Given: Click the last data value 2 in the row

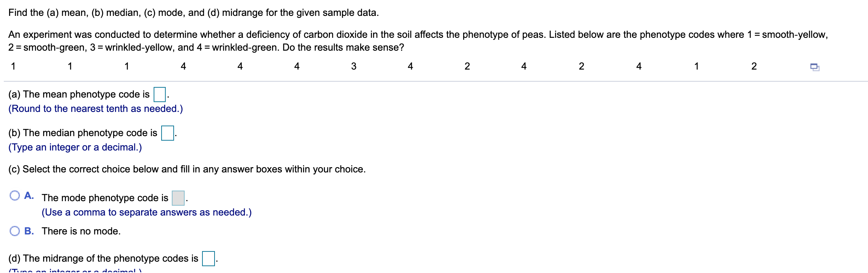Looking at the screenshot, I should [x=754, y=67].
